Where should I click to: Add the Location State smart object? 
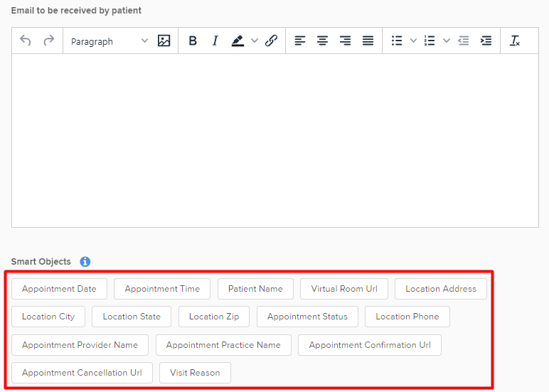point(132,317)
